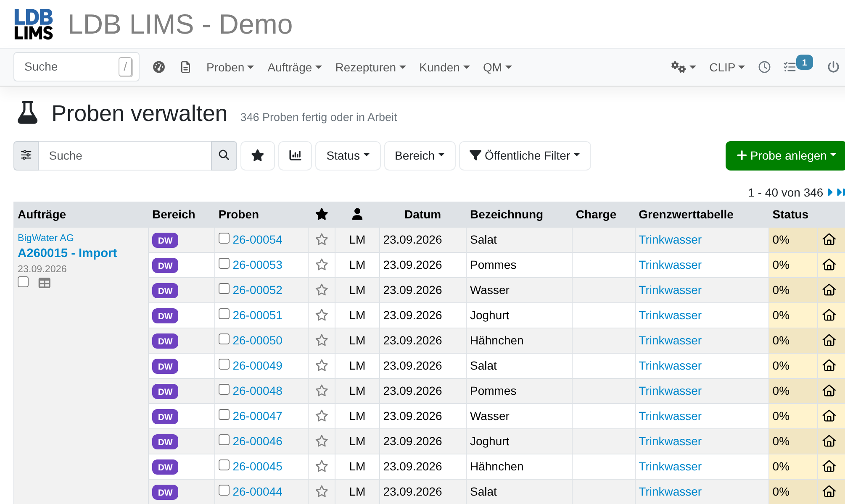
Task: Click the Probe anlegen button
Action: click(x=785, y=156)
